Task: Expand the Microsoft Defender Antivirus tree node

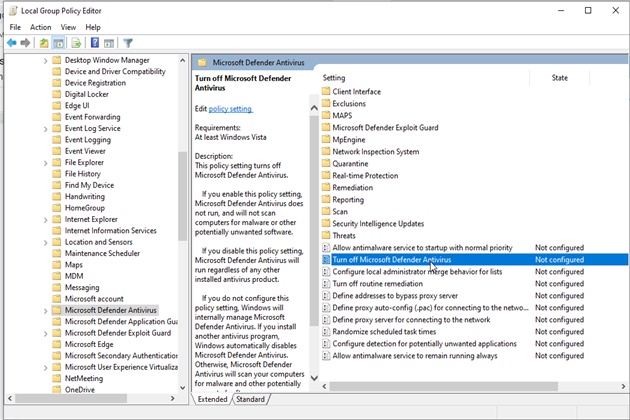Action: point(45,311)
